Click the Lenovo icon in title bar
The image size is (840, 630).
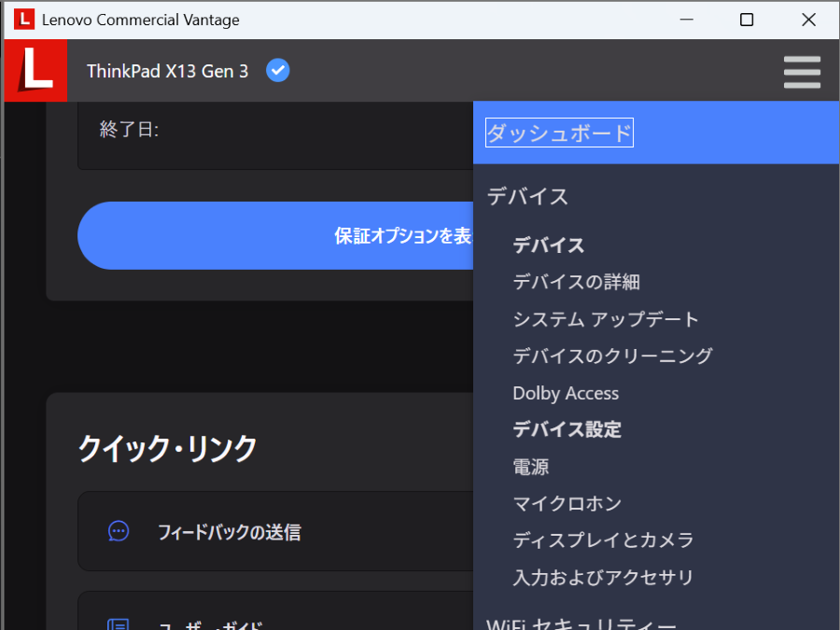(x=24, y=20)
